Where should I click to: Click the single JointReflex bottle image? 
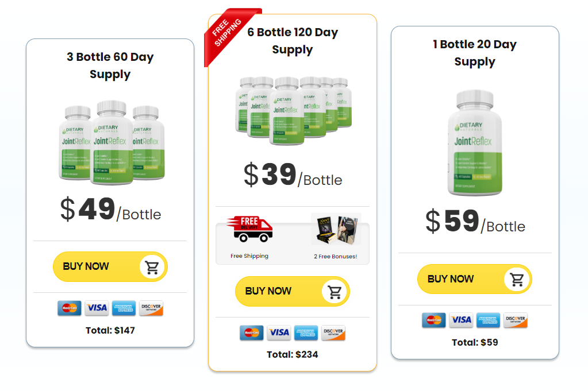475,143
